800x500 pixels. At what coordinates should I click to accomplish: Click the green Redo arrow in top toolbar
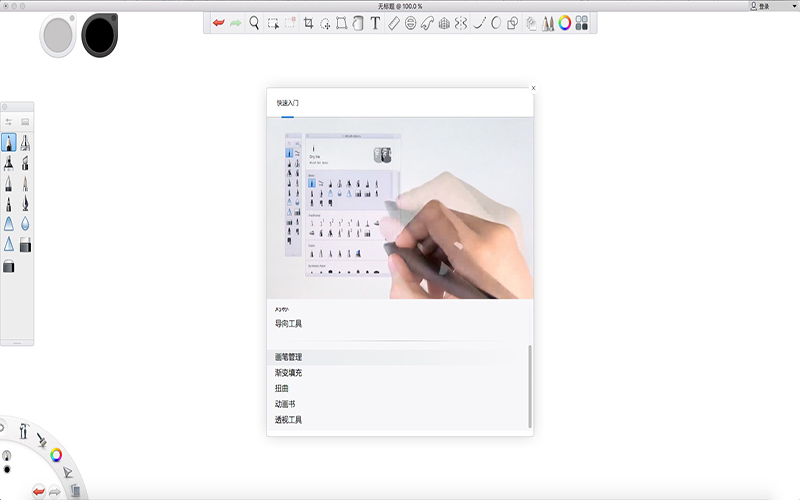[235, 23]
